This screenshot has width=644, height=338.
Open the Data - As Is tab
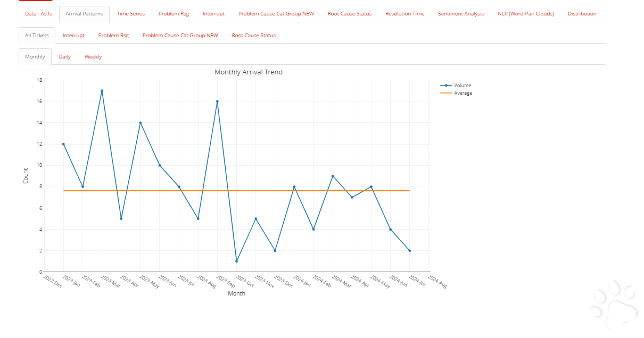coord(38,14)
